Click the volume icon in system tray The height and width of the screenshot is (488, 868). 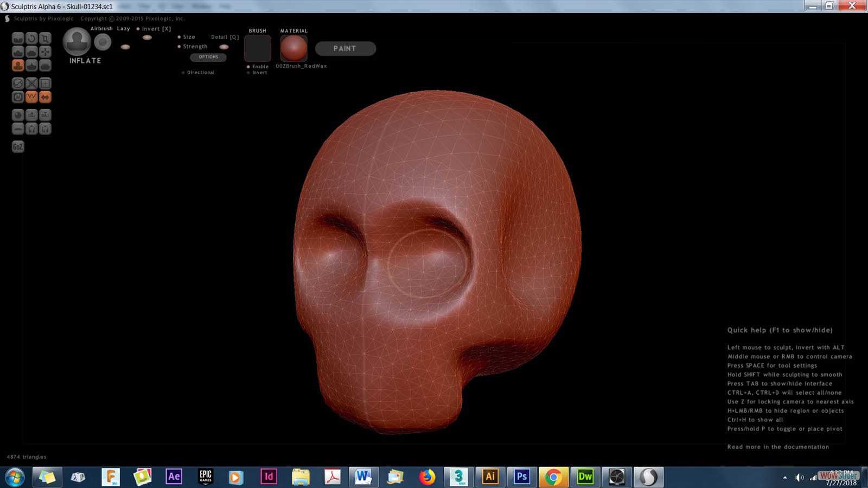tap(799, 477)
